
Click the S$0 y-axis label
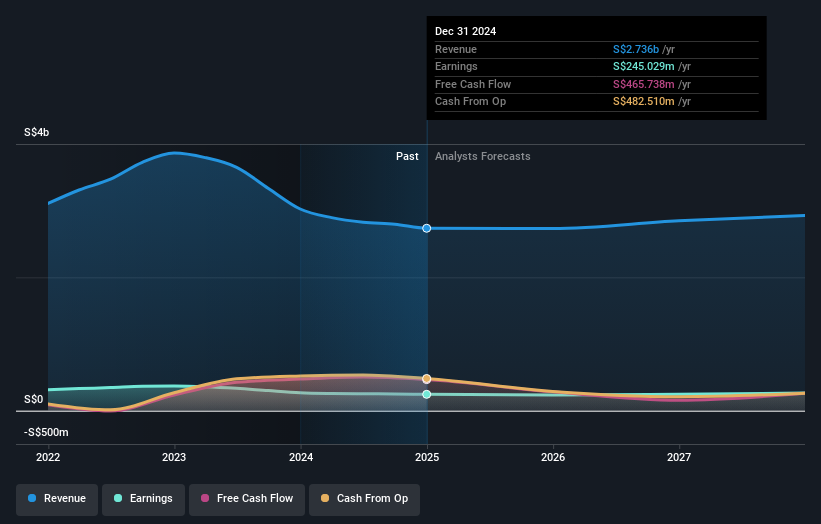(x=34, y=399)
